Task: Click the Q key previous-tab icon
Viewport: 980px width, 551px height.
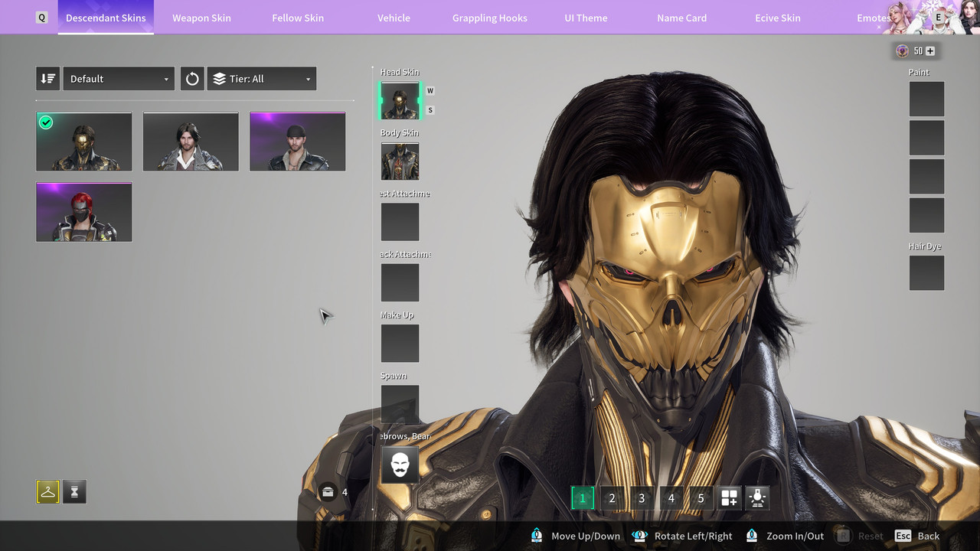Action: coord(42,18)
